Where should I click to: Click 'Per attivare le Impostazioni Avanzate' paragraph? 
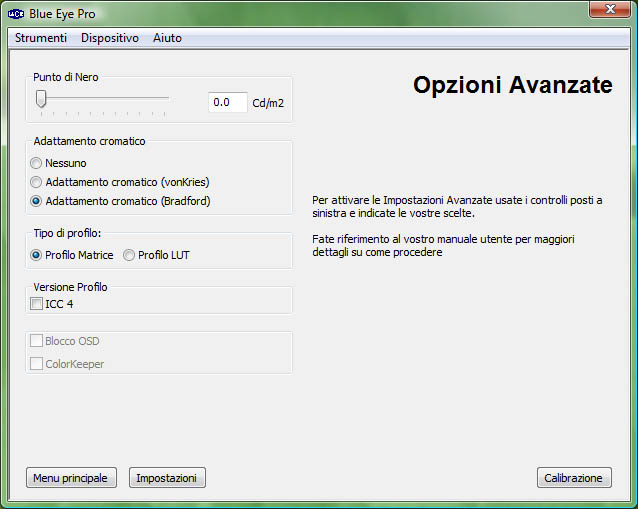click(457, 207)
